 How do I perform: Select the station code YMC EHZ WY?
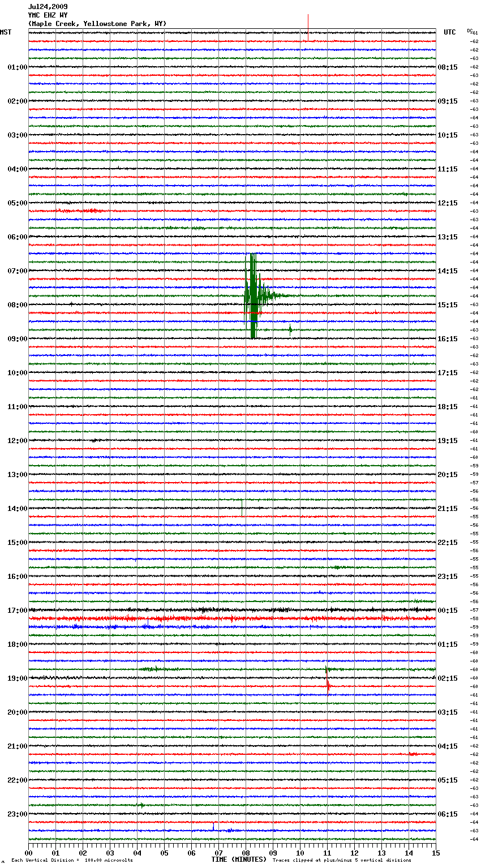48,15
